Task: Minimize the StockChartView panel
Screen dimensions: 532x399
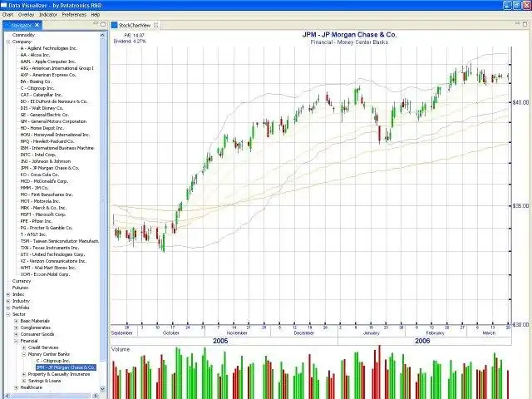Action: 517,23
